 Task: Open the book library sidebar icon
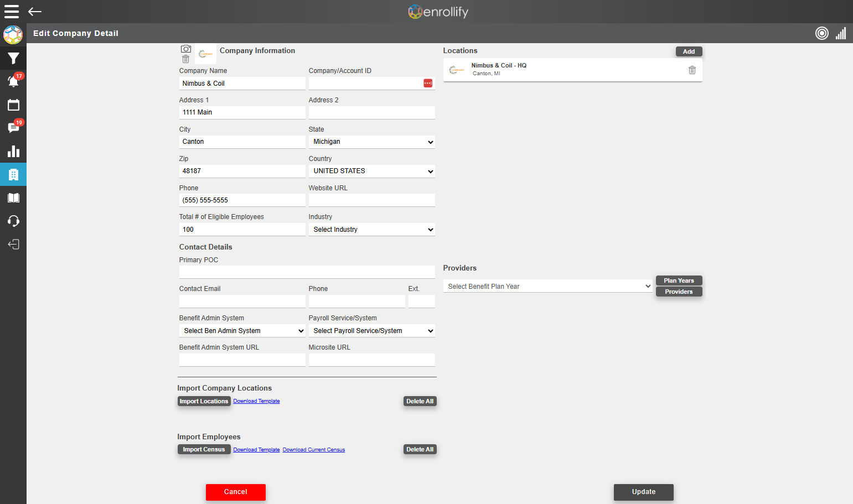(13, 198)
